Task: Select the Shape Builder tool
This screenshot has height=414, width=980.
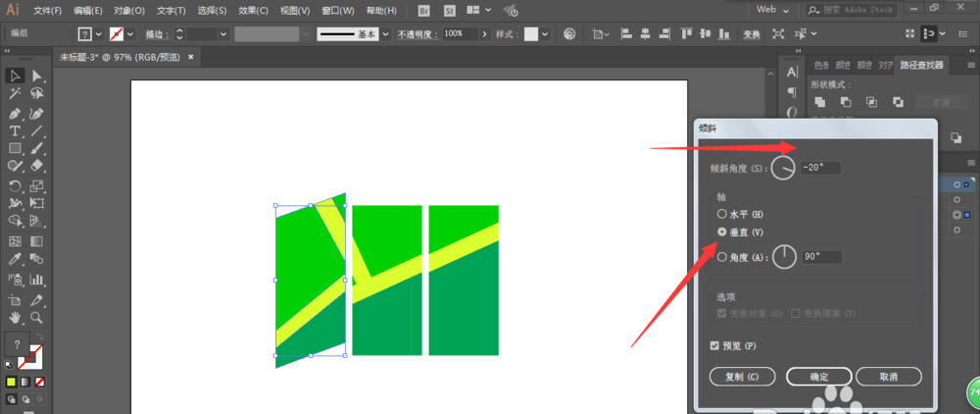Action: pyautogui.click(x=15, y=221)
